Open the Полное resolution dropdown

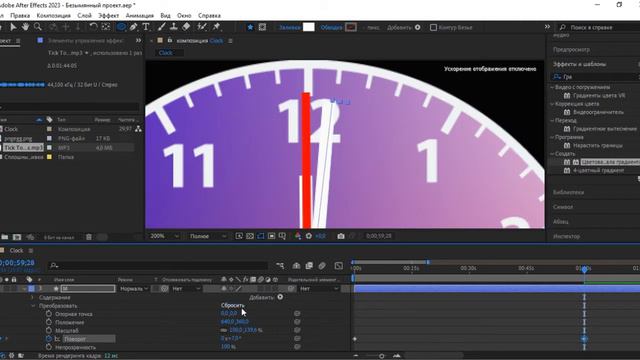(208, 236)
